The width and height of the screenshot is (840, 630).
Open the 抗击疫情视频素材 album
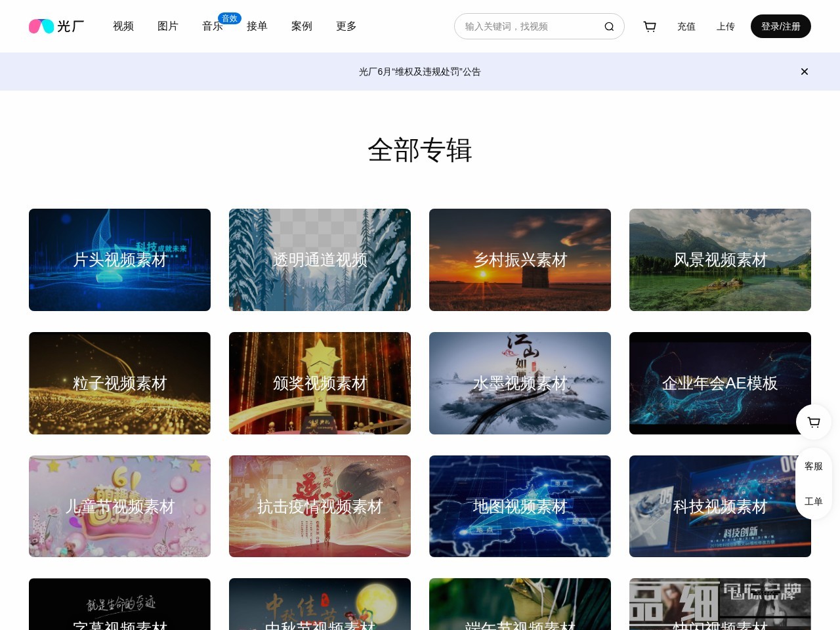[x=320, y=507]
